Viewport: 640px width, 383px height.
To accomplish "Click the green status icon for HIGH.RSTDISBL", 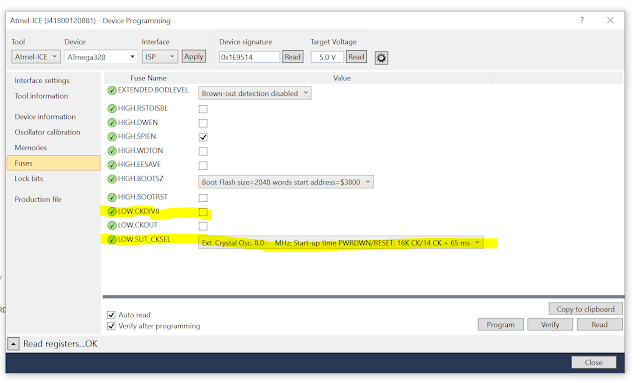I will [112, 108].
